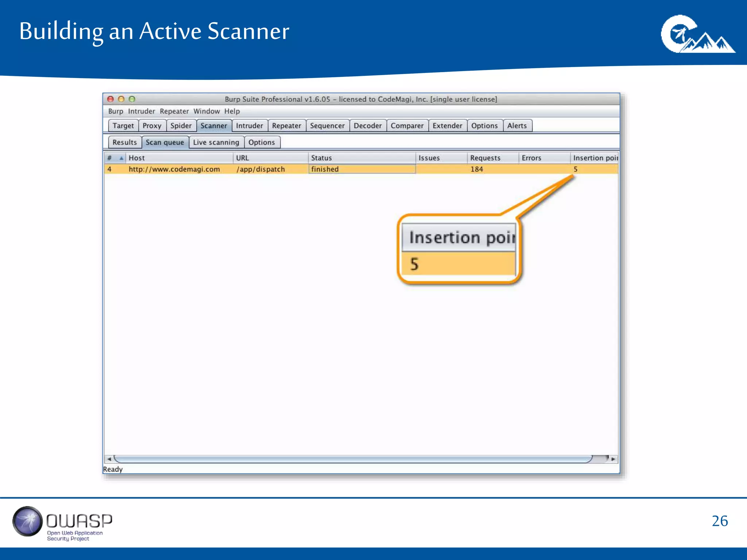Click the green zoom window button
Image resolution: width=747 pixels, height=560 pixels.
pos(132,99)
